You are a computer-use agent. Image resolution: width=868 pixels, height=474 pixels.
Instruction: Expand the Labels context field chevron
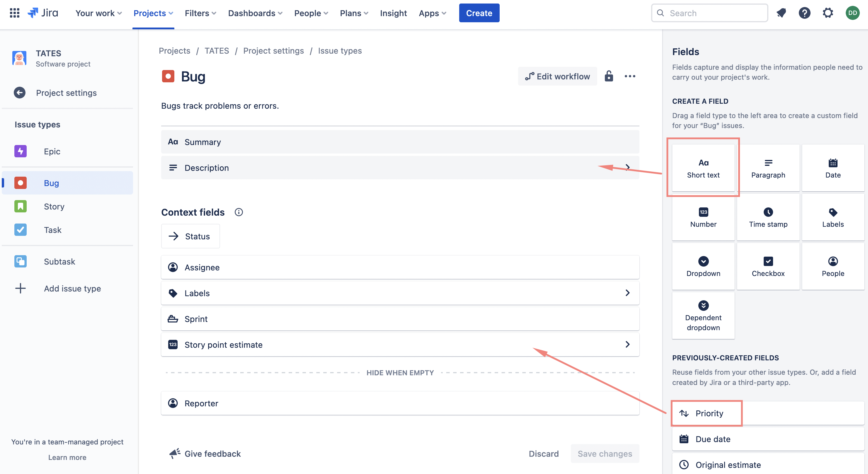pyautogui.click(x=627, y=293)
